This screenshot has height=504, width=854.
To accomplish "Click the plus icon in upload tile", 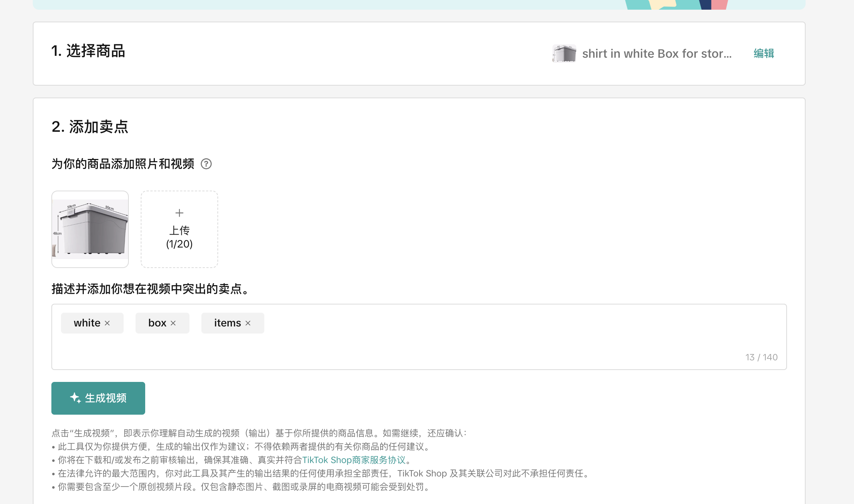I will click(x=179, y=213).
